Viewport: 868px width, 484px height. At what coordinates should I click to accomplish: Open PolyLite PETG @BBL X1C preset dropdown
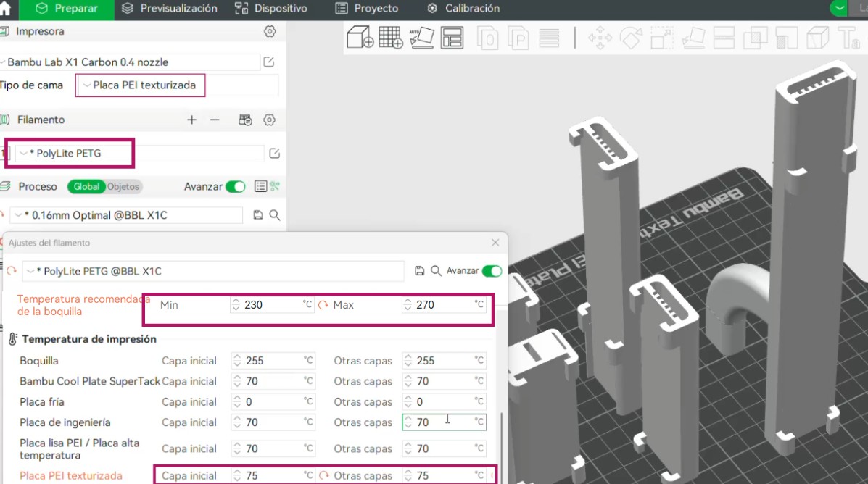213,271
